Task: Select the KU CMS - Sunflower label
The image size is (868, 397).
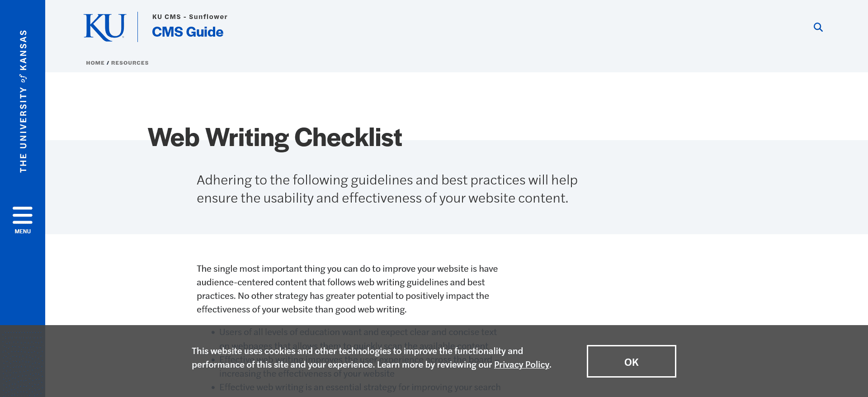Action: point(189,16)
